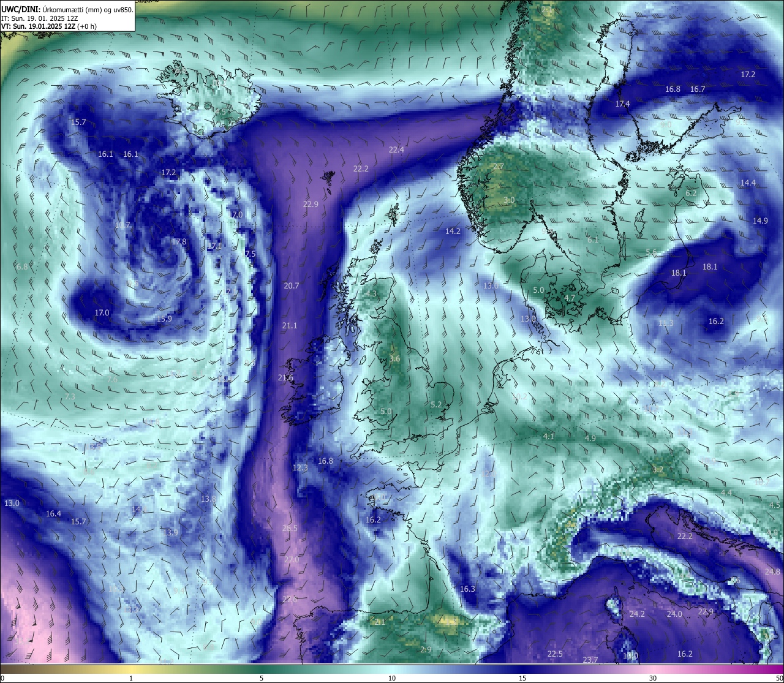
Task: Click the legend tick label 0
Action: [x=2, y=677]
